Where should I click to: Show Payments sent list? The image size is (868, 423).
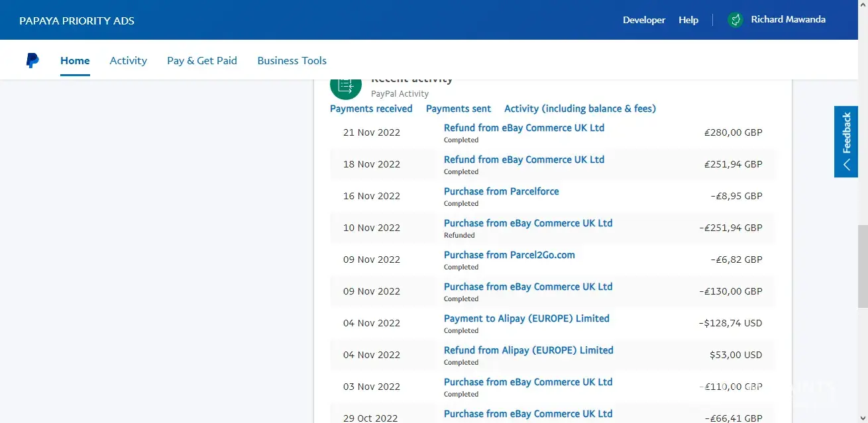[458, 109]
